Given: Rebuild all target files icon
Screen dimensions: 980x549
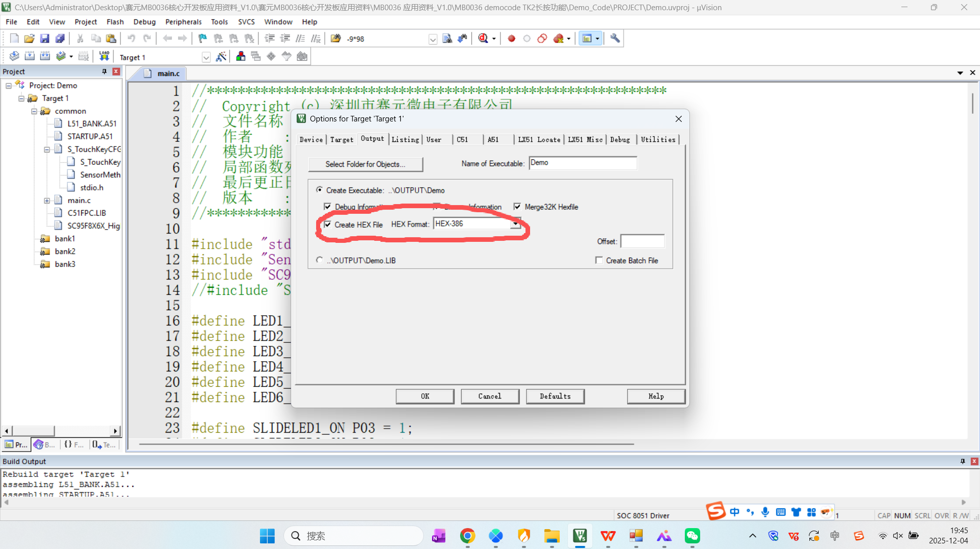Looking at the screenshot, I should pos(45,56).
